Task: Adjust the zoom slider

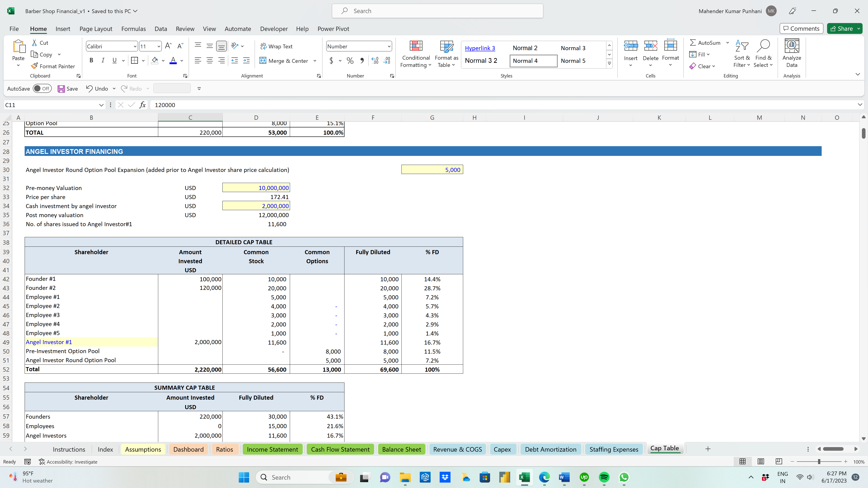Action: pyautogui.click(x=819, y=462)
